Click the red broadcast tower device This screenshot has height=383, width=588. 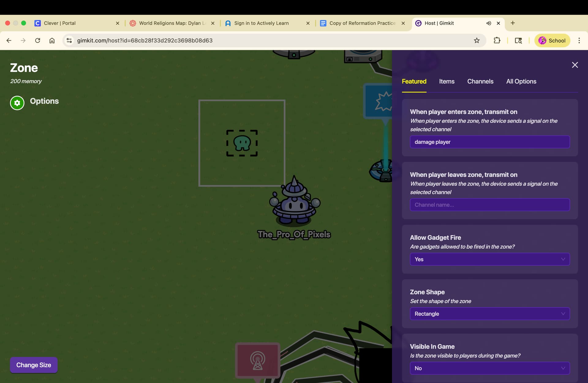[x=258, y=360]
